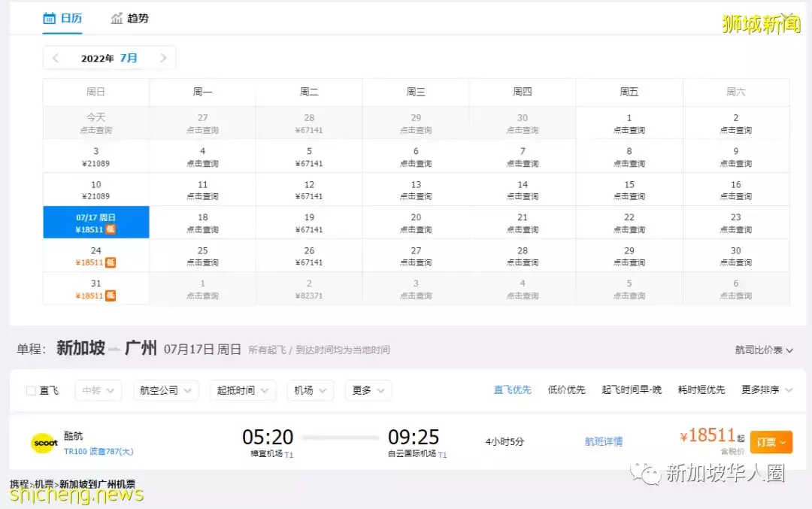
Task: Select the highlighted 07/17 周日 date cell
Action: [x=95, y=222]
